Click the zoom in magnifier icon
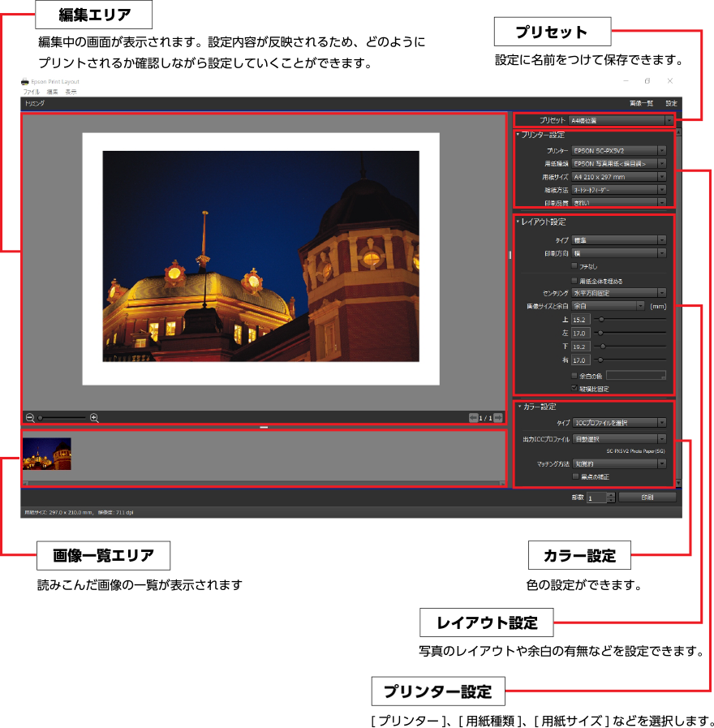Screen dimensions: 714x728 pos(94,418)
